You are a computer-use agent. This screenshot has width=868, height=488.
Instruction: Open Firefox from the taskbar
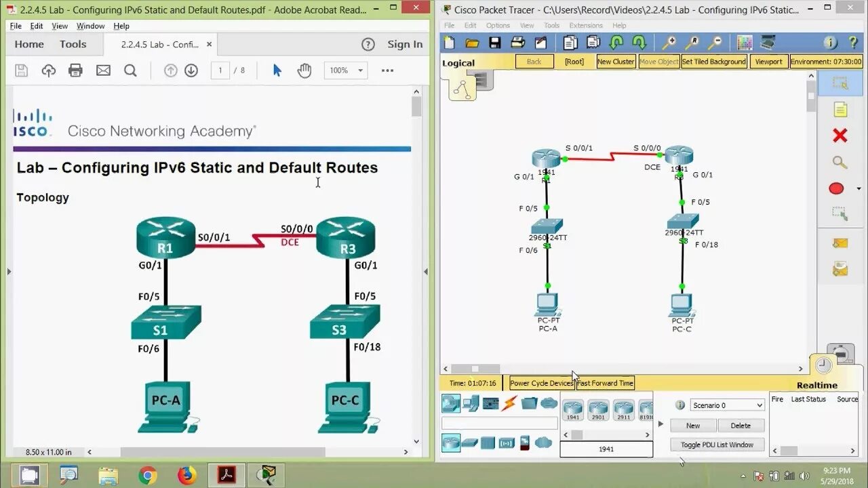pyautogui.click(x=186, y=475)
